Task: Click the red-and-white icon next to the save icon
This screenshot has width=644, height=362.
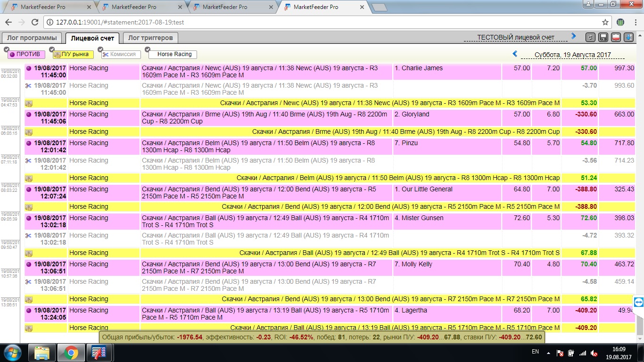Action: (x=616, y=38)
